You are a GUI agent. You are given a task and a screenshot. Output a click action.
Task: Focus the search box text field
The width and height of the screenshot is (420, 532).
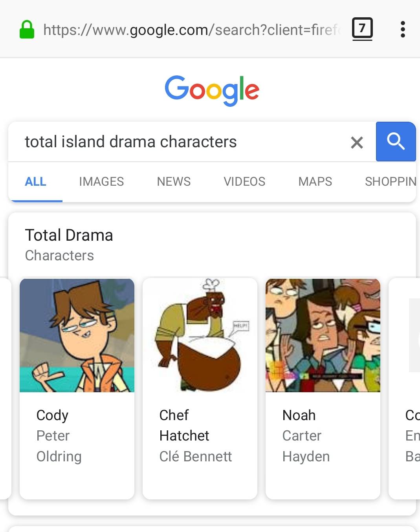(x=177, y=142)
